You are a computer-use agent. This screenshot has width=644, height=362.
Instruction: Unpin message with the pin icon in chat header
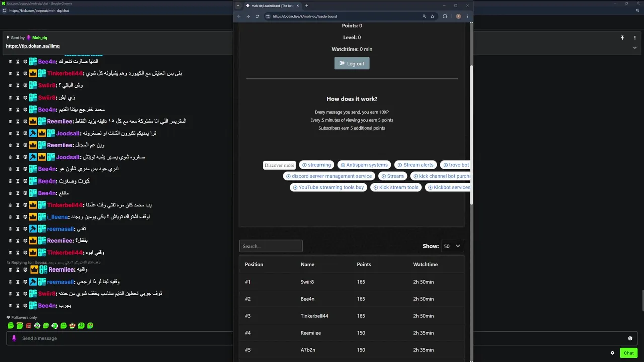(x=622, y=38)
